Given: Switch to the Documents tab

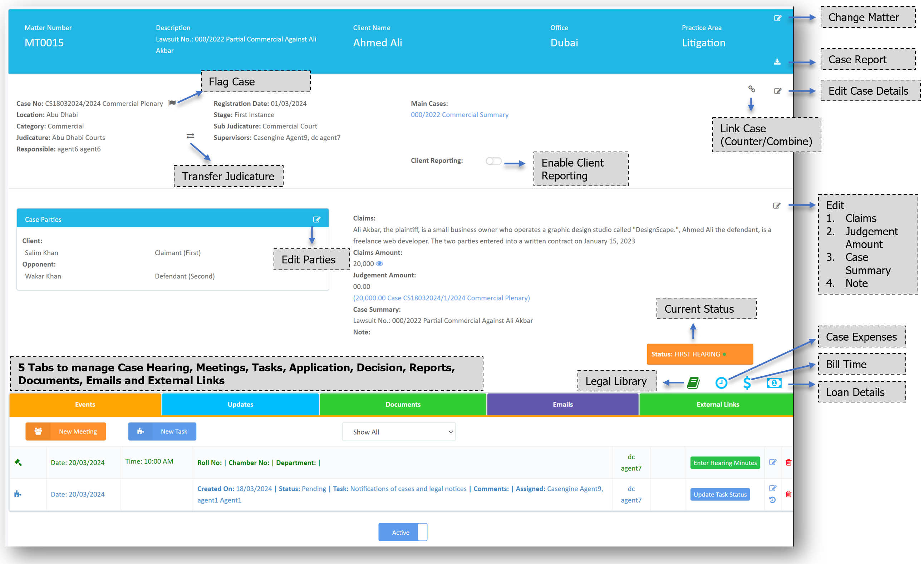Looking at the screenshot, I should (x=403, y=404).
